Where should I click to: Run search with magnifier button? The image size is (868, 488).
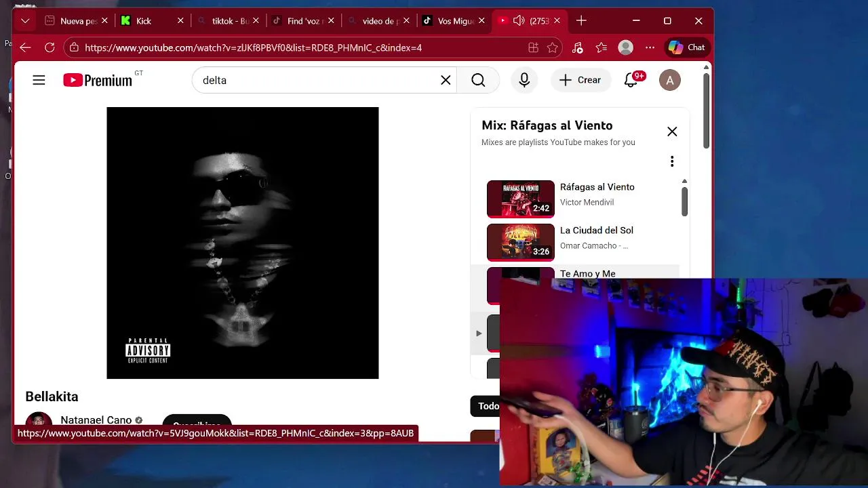(x=478, y=80)
